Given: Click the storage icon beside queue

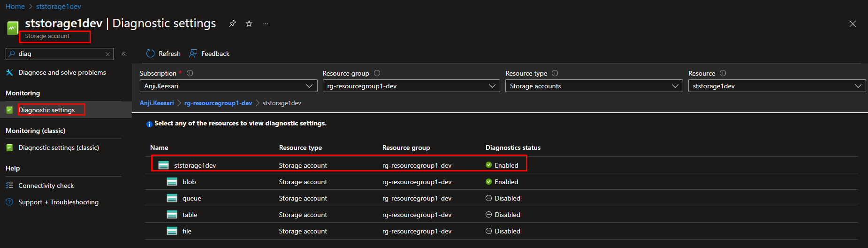Looking at the screenshot, I should tap(172, 198).
